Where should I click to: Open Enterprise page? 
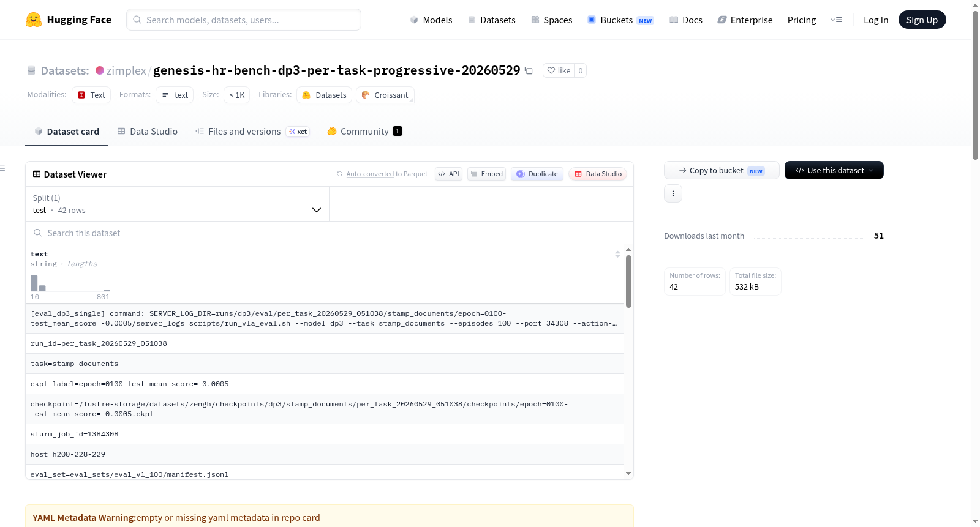745,20
